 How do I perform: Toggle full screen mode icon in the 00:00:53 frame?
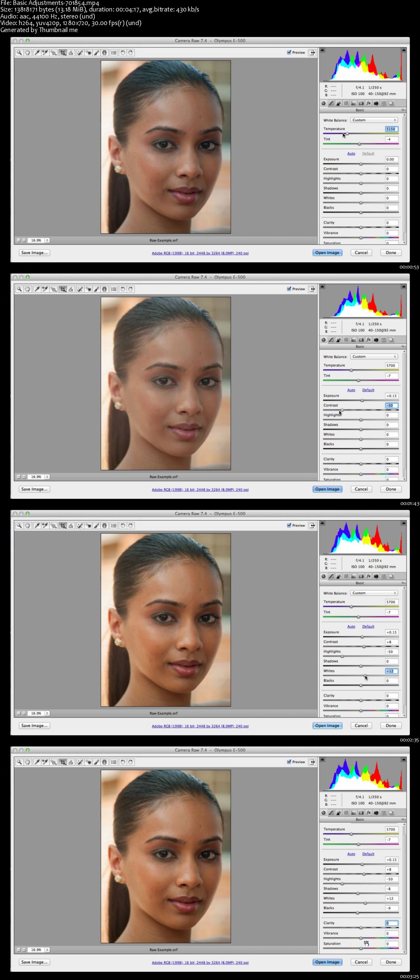313,53
